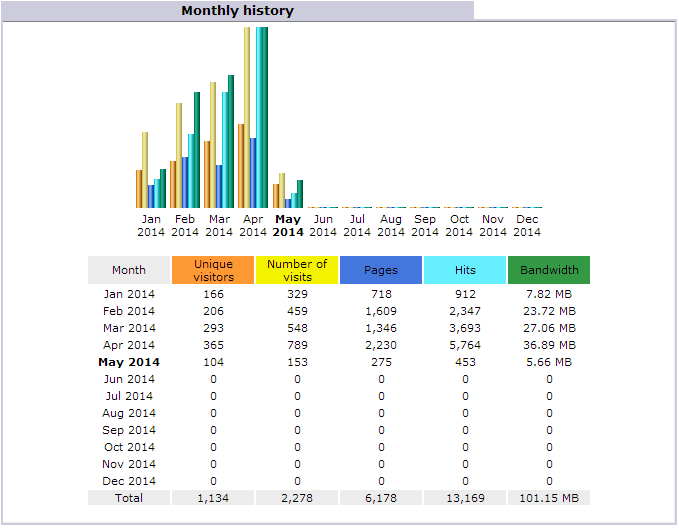The image size is (679, 529).
Task: Click the yellow Number of visits header
Action: pyautogui.click(x=297, y=270)
